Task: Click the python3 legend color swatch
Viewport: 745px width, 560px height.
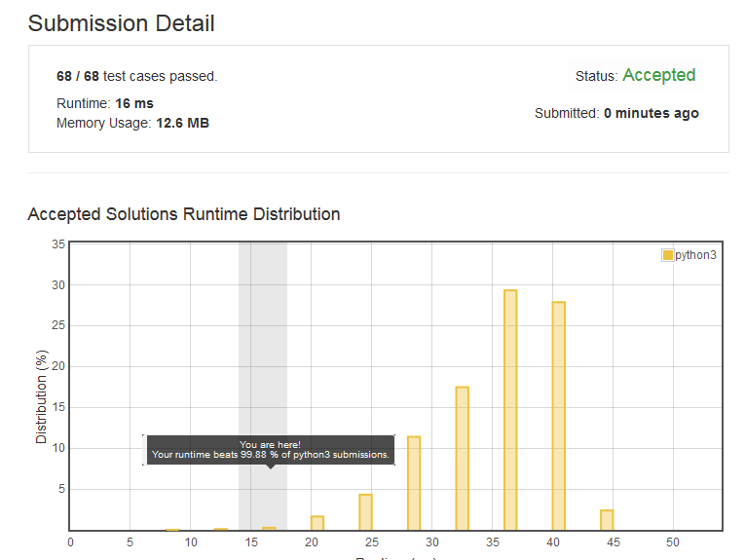Action: tap(667, 255)
